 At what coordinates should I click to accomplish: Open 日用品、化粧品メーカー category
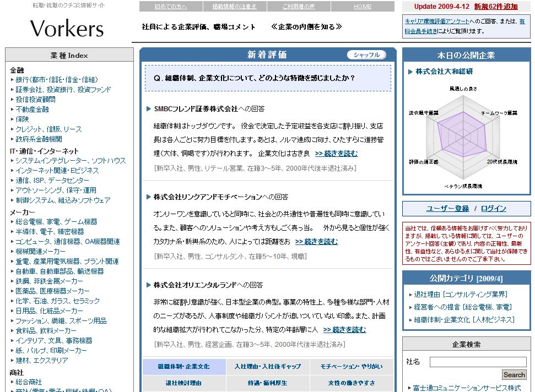pyautogui.click(x=49, y=311)
